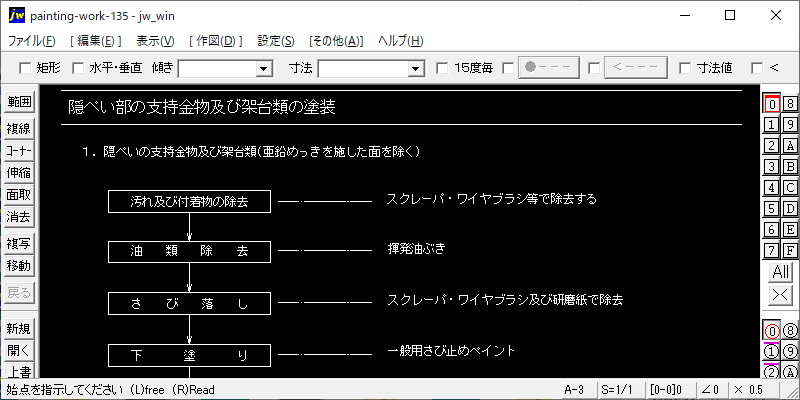Click the ●--- line endpoint button
The width and height of the screenshot is (800, 400).
click(x=549, y=67)
